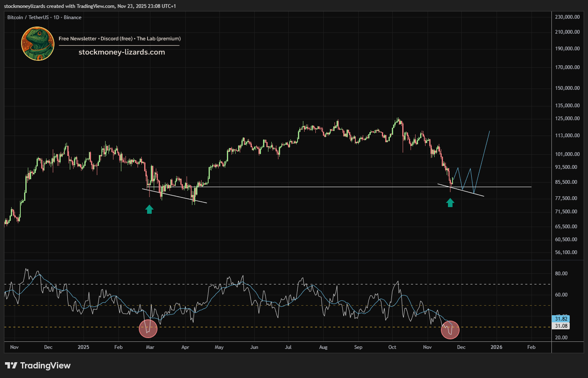Image resolution: width=588 pixels, height=378 pixels.
Task: Click the red RSI circle near March
Action: pos(148,328)
